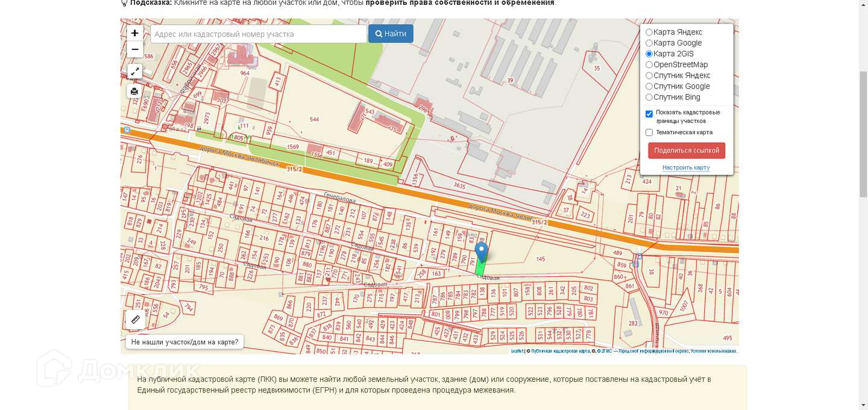Open Публичная кадастровая карта attribution link

click(x=560, y=351)
